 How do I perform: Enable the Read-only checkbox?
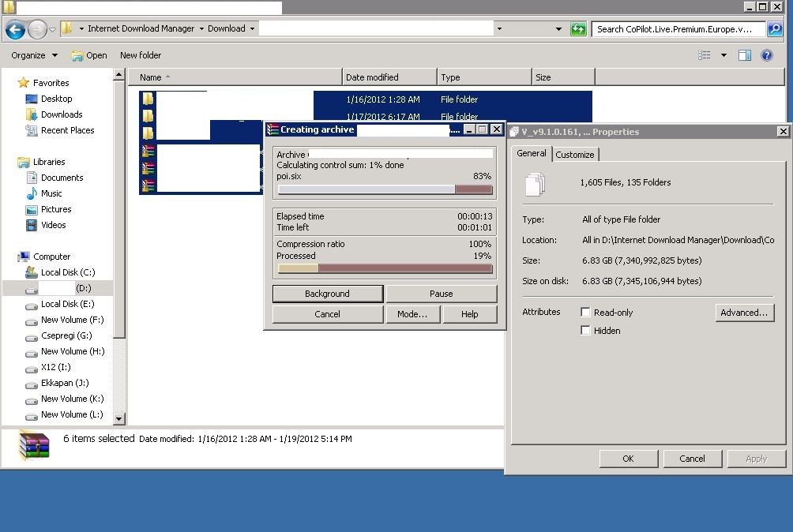click(585, 313)
